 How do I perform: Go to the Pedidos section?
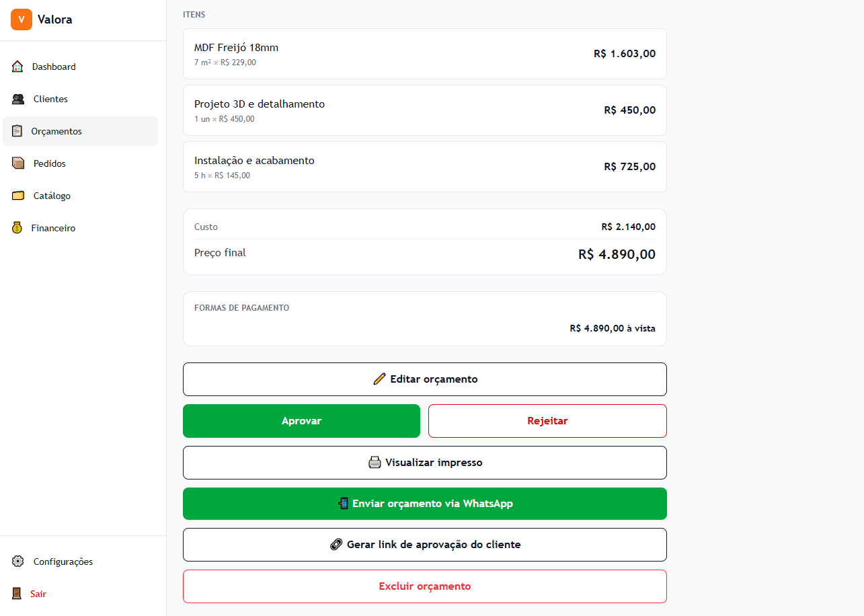click(x=81, y=163)
